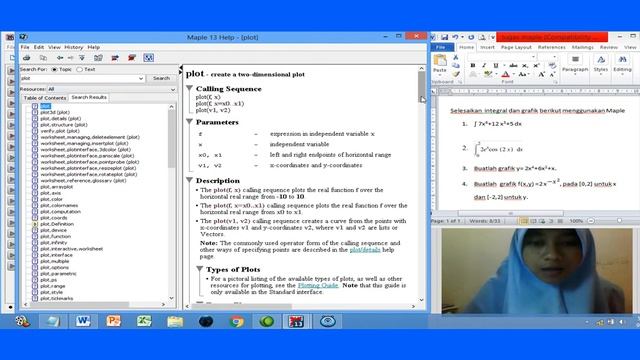Open the Styles gallery in Word

[600, 64]
